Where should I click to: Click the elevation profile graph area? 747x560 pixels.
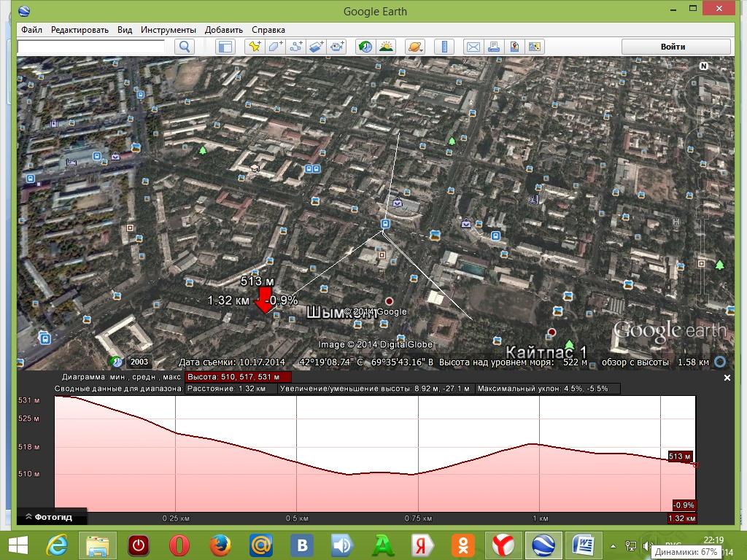pyautogui.click(x=375, y=454)
